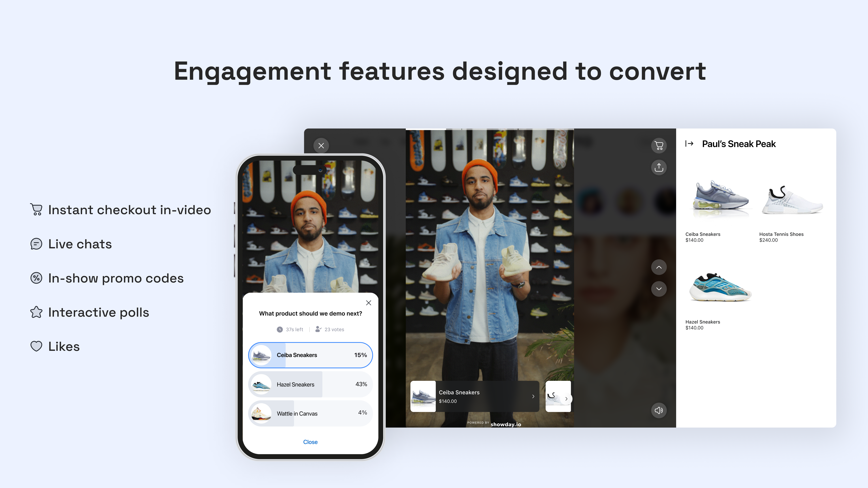Go to next video with down chevron
Screen dimensions: 868x488
pos(659,289)
